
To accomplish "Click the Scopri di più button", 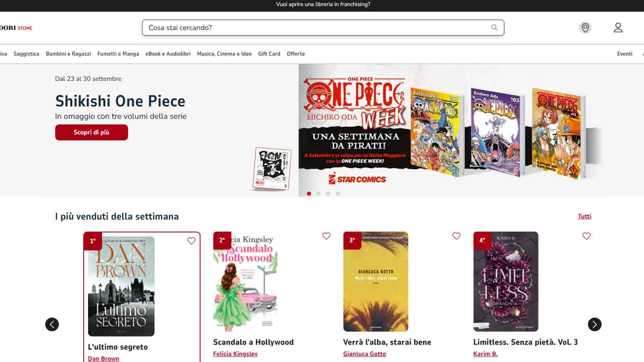I will click(x=92, y=132).
